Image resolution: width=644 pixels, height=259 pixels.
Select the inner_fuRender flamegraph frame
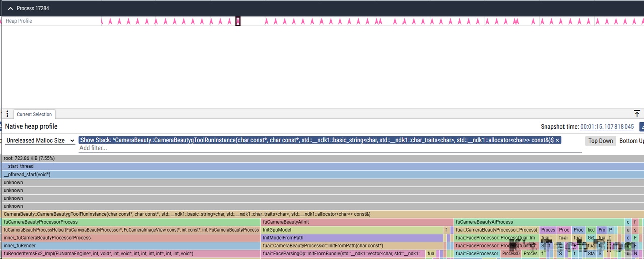131,246
